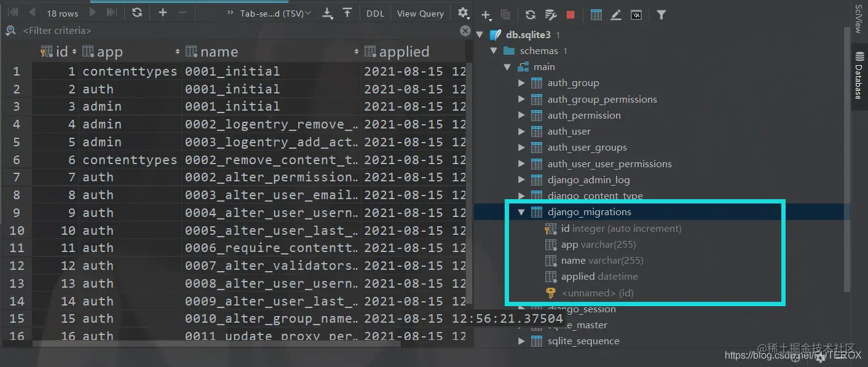
Task: Click the DDL button
Action: click(x=375, y=13)
